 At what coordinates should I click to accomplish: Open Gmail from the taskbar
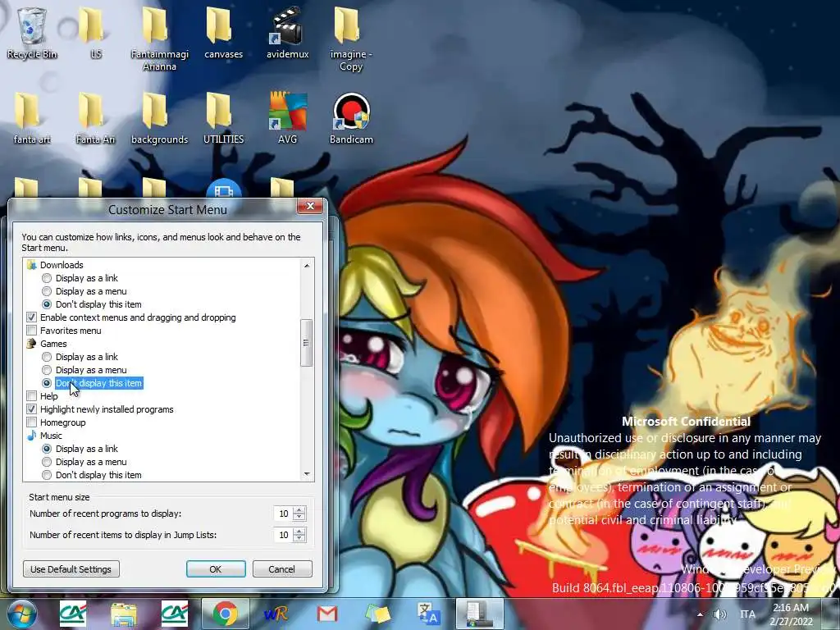tap(326, 614)
